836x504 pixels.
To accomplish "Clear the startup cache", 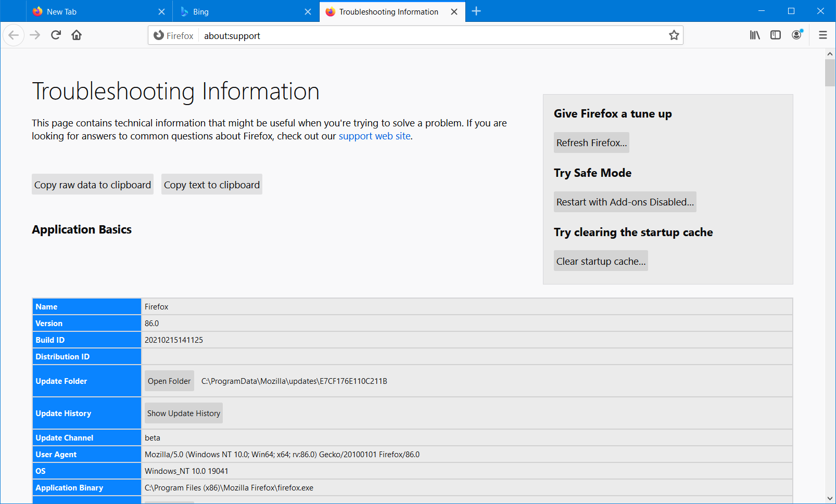I will (601, 261).
